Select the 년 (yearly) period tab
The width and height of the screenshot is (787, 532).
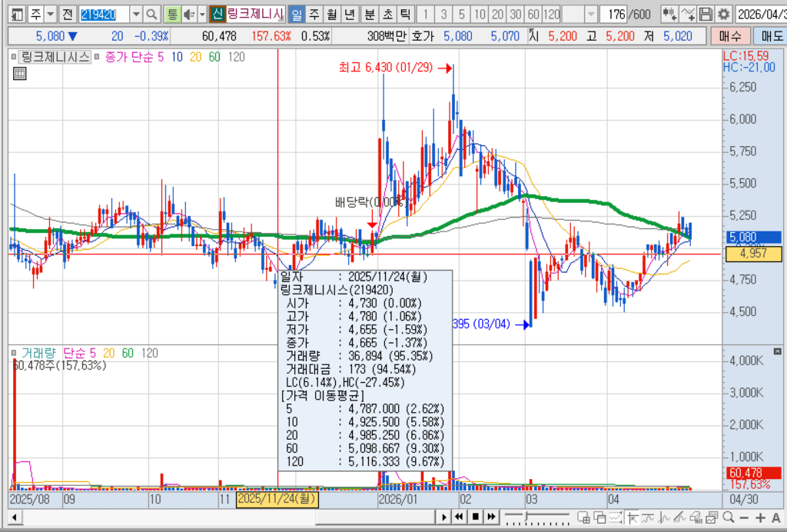pyautogui.click(x=350, y=14)
